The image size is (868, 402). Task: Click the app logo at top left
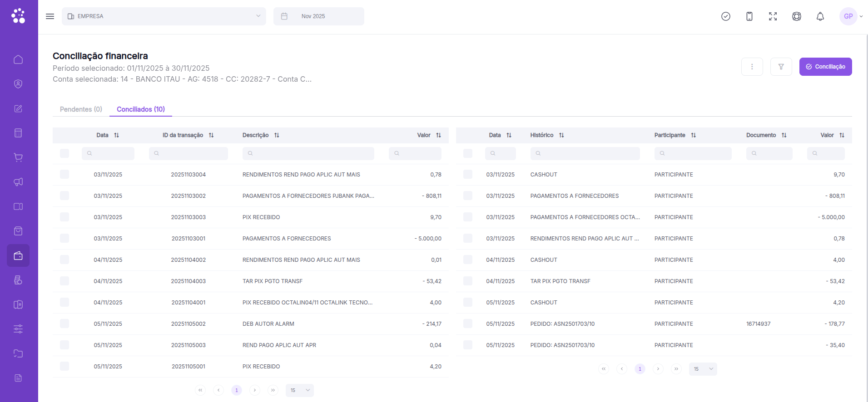point(18,16)
